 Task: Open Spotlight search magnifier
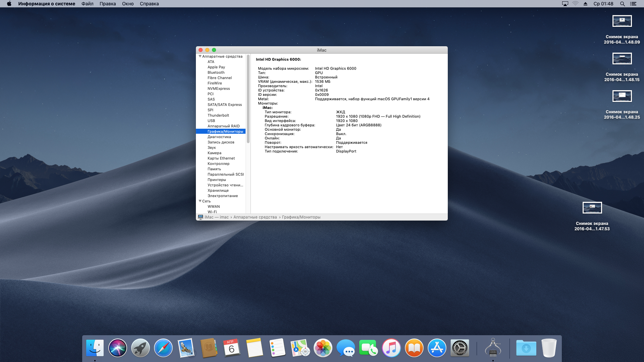pyautogui.click(x=623, y=4)
